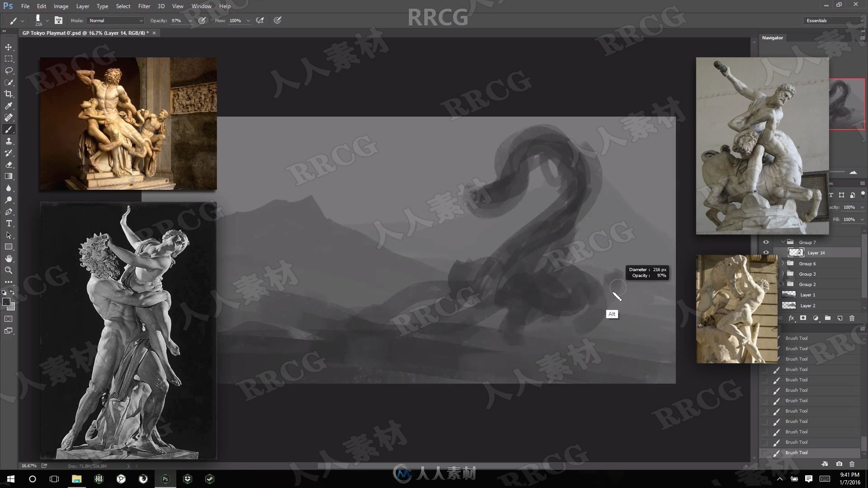The width and height of the screenshot is (868, 488).
Task: Toggle visibility of Layer 14
Action: click(766, 253)
